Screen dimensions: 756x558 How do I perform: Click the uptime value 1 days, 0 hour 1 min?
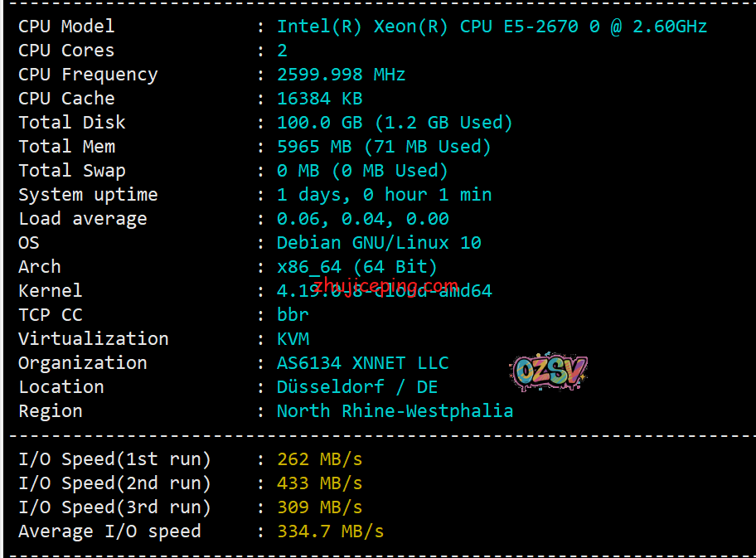(385, 196)
